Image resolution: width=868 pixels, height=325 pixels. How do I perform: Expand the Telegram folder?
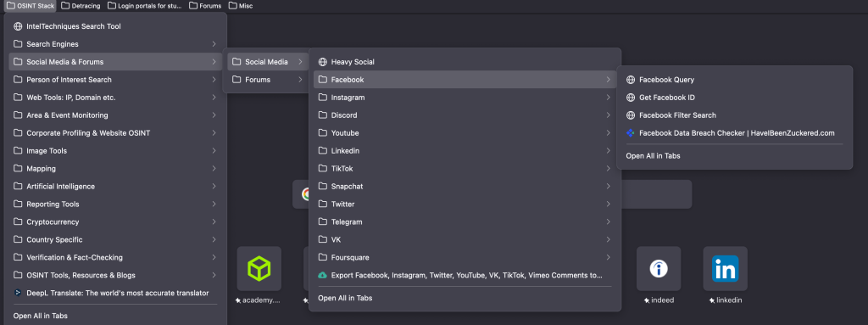pyautogui.click(x=465, y=221)
